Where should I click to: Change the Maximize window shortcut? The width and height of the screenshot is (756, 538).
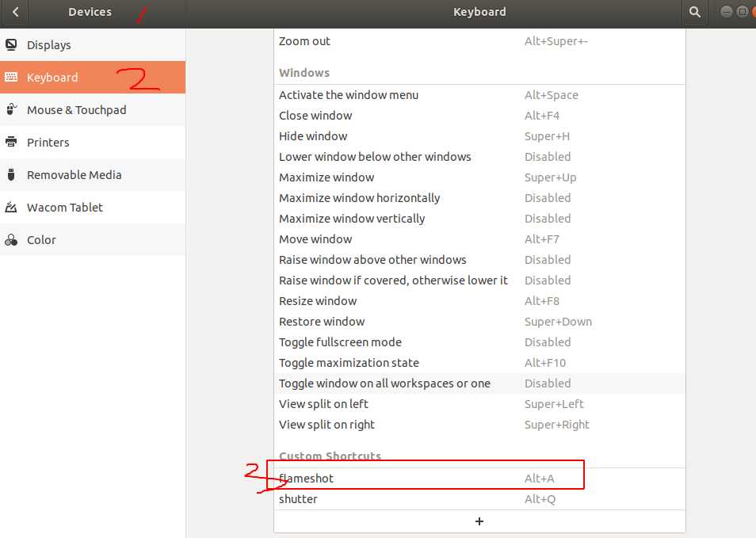pos(479,177)
